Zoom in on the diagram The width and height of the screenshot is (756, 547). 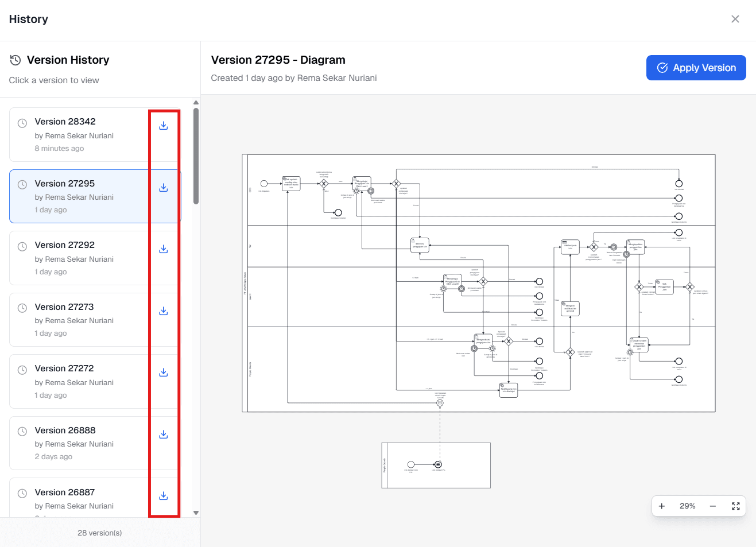(661, 506)
